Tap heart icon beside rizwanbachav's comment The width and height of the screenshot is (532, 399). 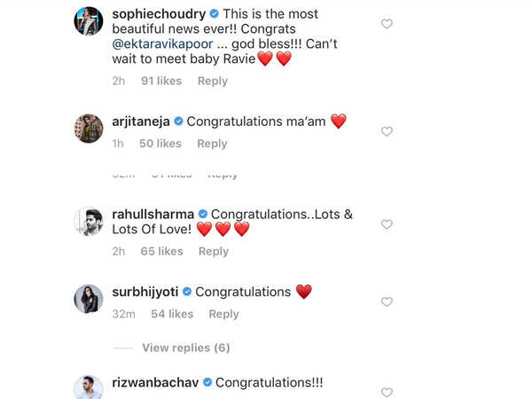pyautogui.click(x=387, y=391)
